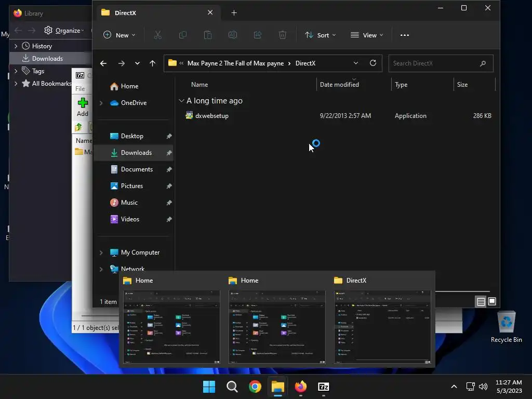The height and width of the screenshot is (399, 532).
Task: Open the See more options ellipsis menu
Action: coord(404,35)
